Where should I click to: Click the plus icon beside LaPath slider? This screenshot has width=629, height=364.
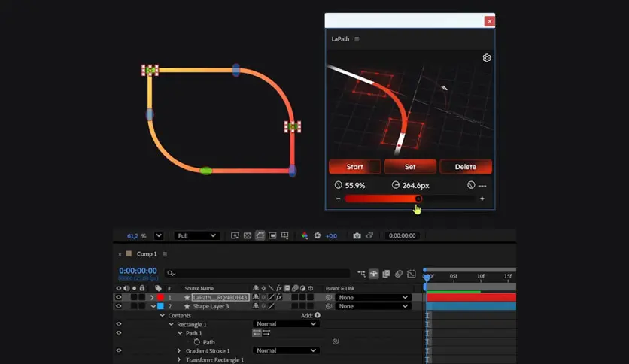tap(482, 199)
